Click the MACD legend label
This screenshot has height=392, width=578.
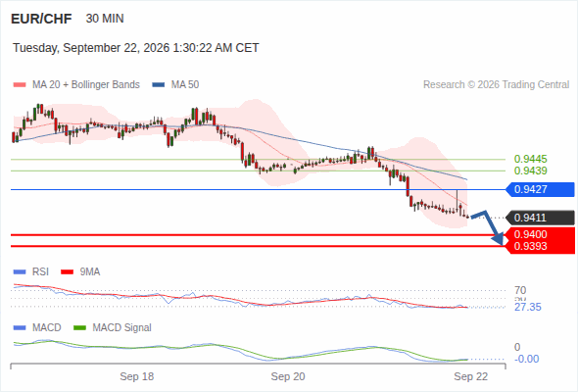(x=47, y=327)
